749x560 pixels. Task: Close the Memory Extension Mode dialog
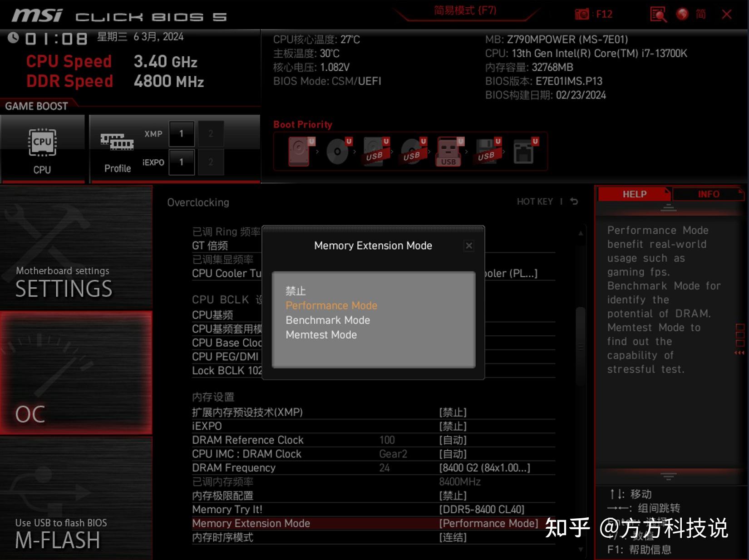[x=469, y=246]
